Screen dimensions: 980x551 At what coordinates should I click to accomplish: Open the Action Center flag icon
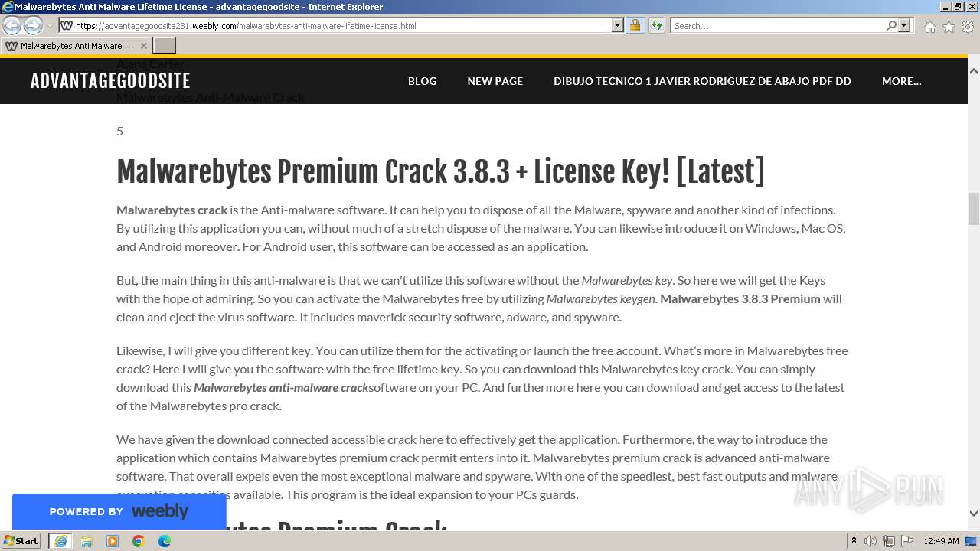coord(906,541)
